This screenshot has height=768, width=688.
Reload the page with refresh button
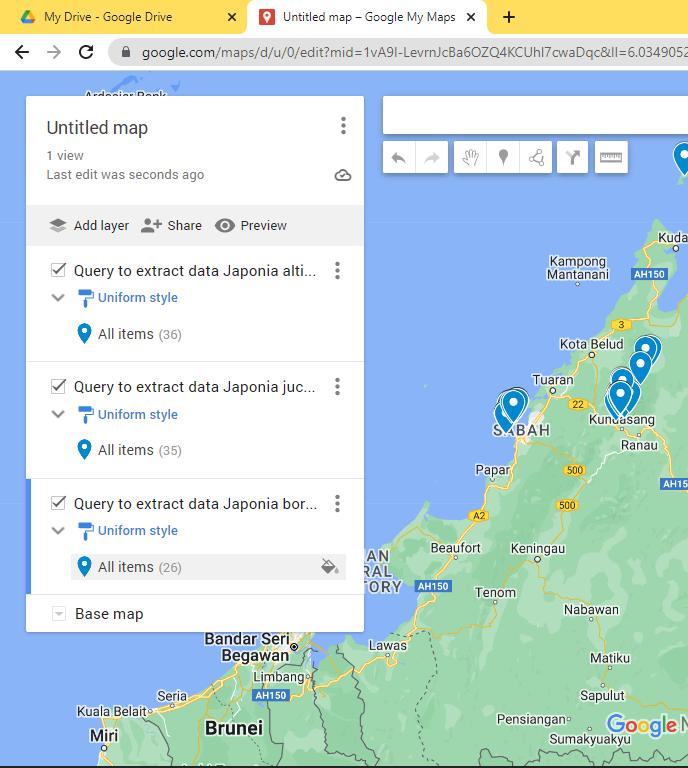[86, 51]
